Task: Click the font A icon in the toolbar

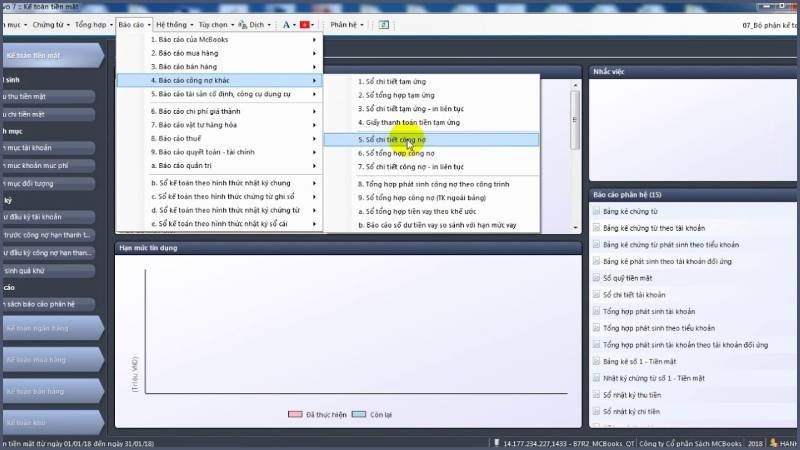Action: tap(286, 24)
